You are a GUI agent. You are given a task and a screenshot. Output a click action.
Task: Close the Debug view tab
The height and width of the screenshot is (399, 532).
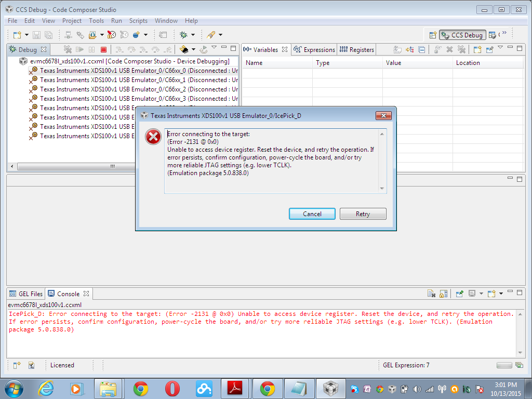point(44,49)
